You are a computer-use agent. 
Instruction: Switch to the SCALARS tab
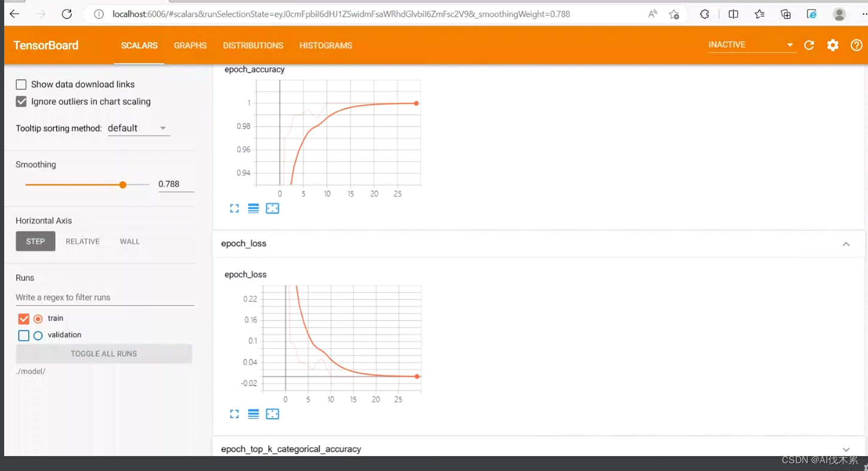pos(139,45)
